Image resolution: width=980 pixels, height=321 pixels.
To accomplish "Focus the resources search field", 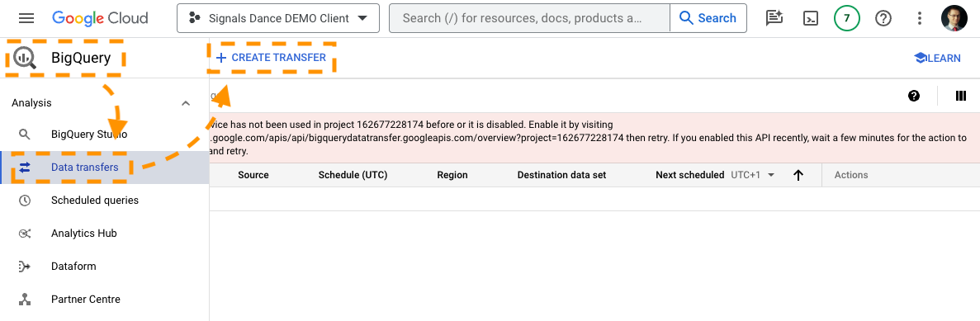I will pos(529,18).
